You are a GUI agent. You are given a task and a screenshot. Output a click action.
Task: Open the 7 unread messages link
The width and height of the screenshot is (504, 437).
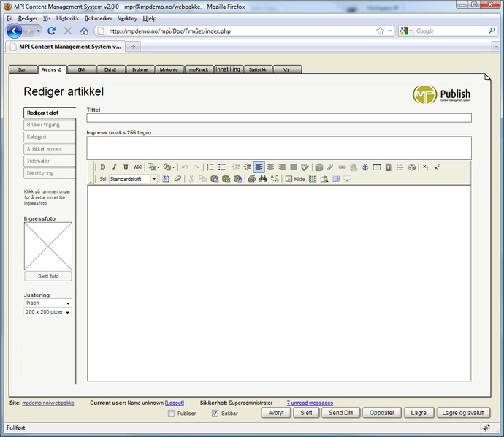click(x=310, y=403)
